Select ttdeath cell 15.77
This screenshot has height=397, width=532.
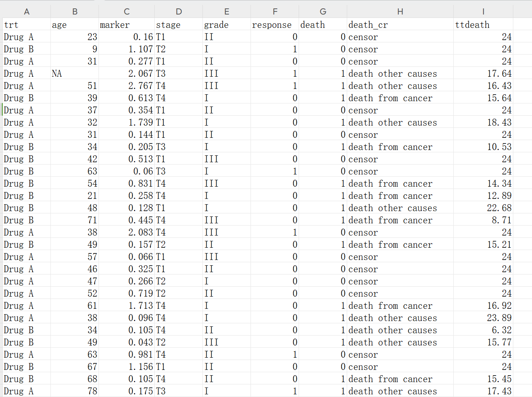tap(483, 342)
